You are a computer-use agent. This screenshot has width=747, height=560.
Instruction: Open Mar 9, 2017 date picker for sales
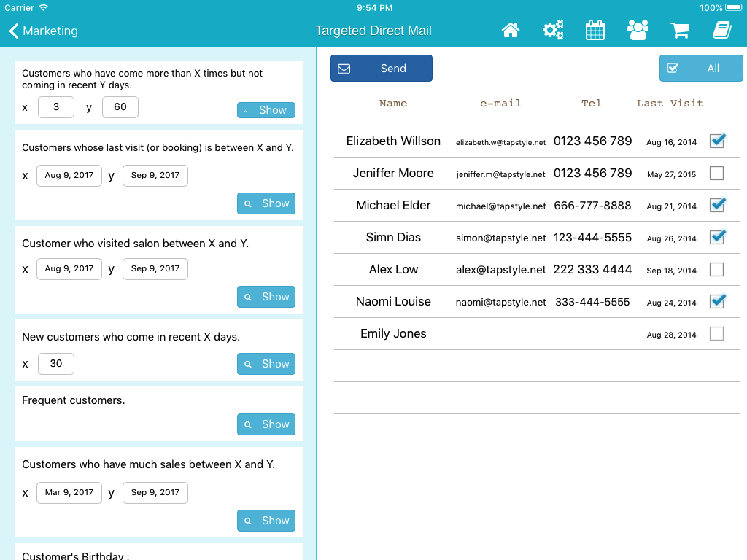tap(69, 493)
